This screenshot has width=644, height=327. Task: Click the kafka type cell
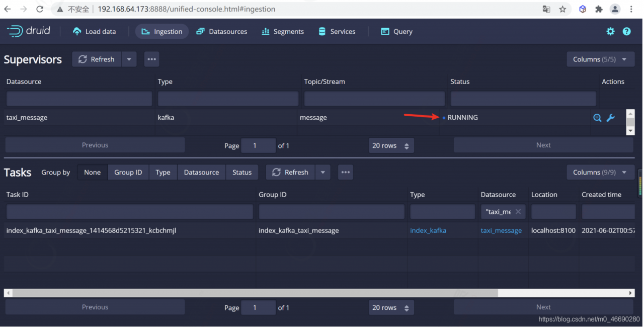pyautogui.click(x=166, y=117)
